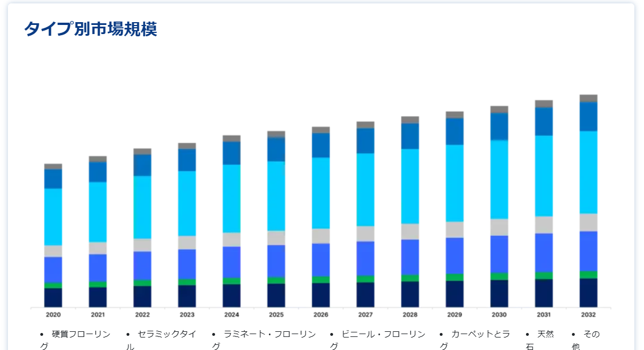
Task: Click the chart title タイプ別市場規模
Action: click(90, 29)
